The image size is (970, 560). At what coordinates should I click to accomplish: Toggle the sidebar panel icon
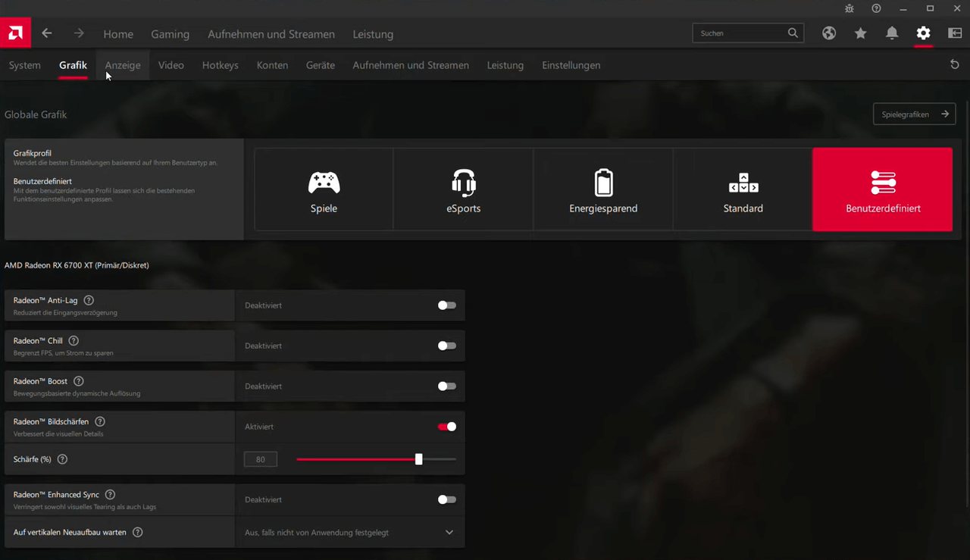tap(955, 33)
